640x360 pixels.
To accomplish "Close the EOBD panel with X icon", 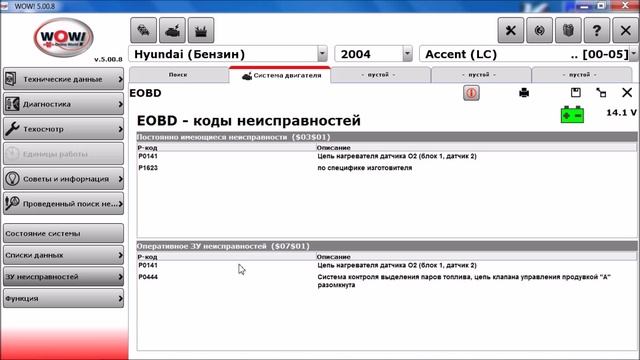I will [x=627, y=93].
